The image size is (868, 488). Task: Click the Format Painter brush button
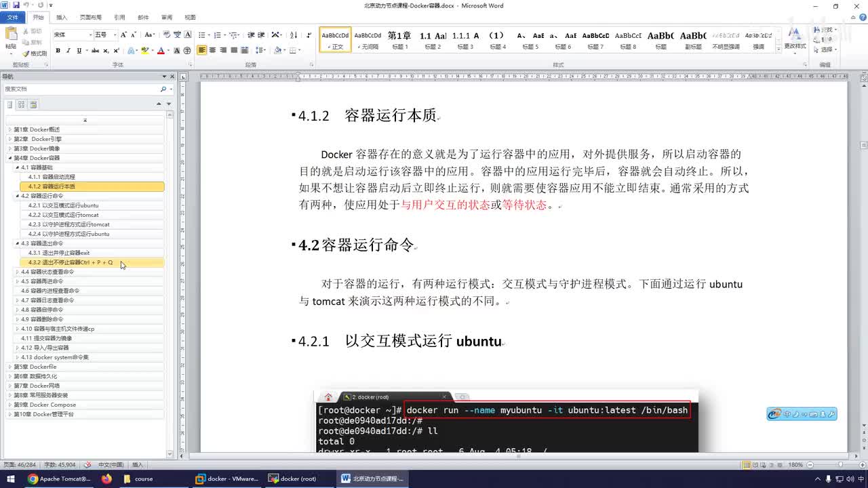point(35,53)
